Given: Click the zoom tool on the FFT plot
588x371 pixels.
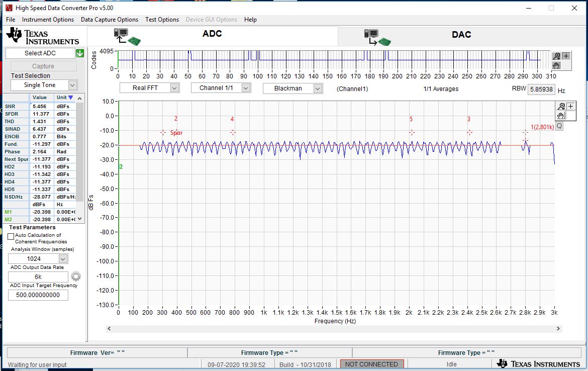Looking at the screenshot, I should click(x=561, y=107).
